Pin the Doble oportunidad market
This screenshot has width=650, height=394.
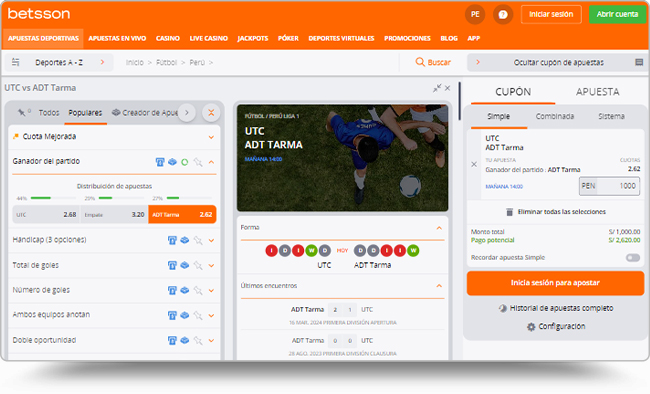(198, 340)
